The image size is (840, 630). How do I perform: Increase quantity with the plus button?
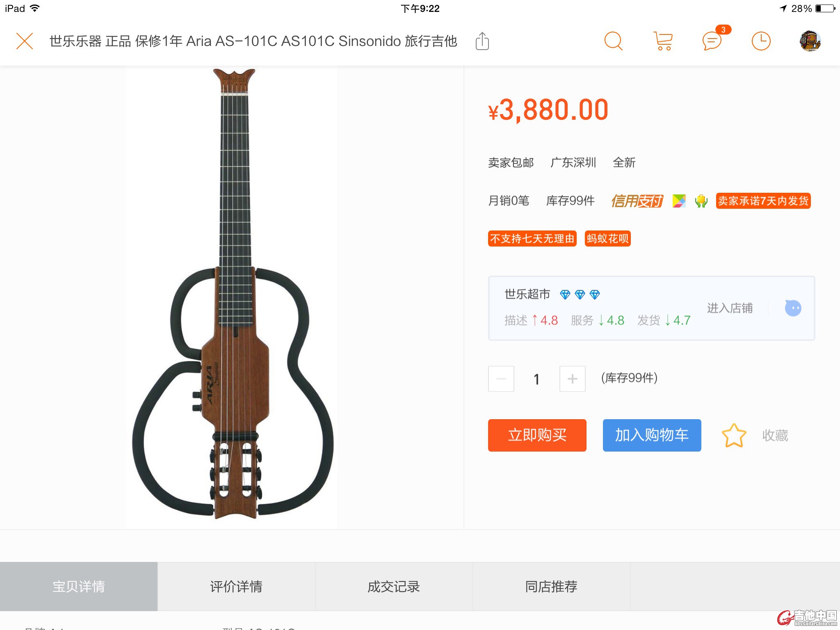(573, 379)
